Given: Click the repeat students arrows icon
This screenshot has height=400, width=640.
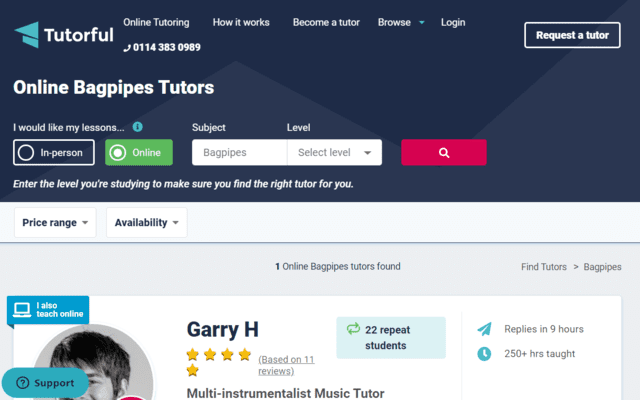Looking at the screenshot, I should pos(353,329).
